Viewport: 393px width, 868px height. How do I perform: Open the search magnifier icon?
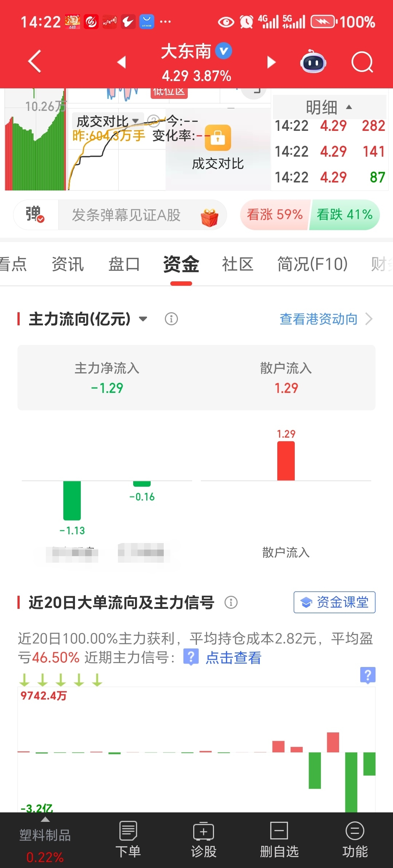(362, 62)
